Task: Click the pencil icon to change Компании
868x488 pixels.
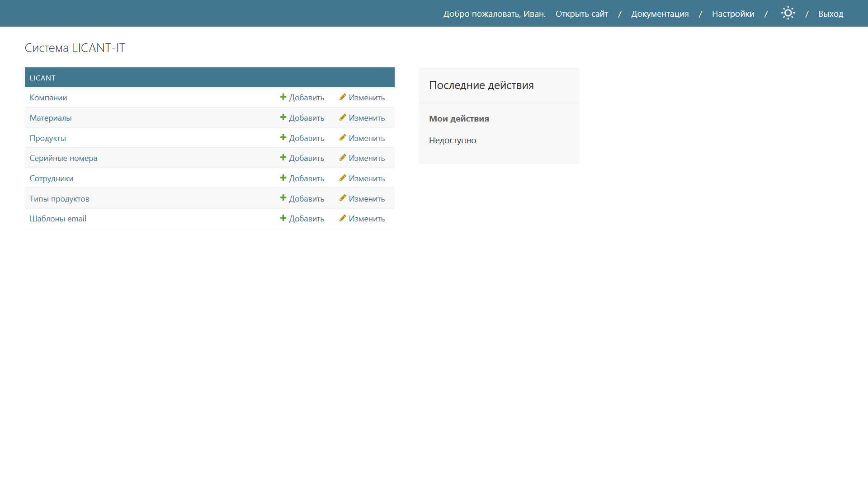Action: (x=343, y=97)
